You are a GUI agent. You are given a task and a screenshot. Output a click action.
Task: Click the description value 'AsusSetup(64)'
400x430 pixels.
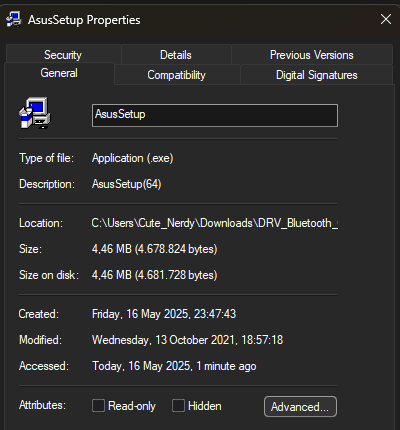click(x=127, y=184)
